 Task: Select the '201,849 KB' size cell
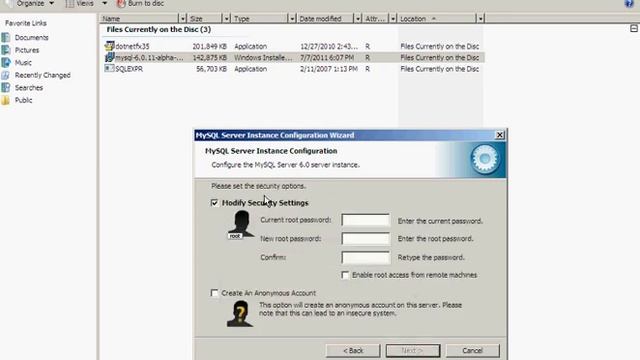(209, 46)
